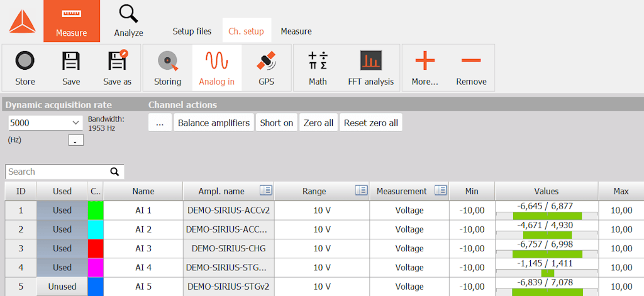Remove module with the minus icon
The height and width of the screenshot is (296, 644).
(x=471, y=60)
